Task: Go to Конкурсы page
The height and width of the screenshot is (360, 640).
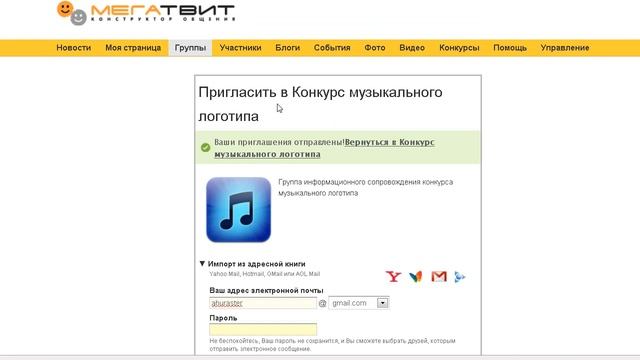Action: coord(459,48)
